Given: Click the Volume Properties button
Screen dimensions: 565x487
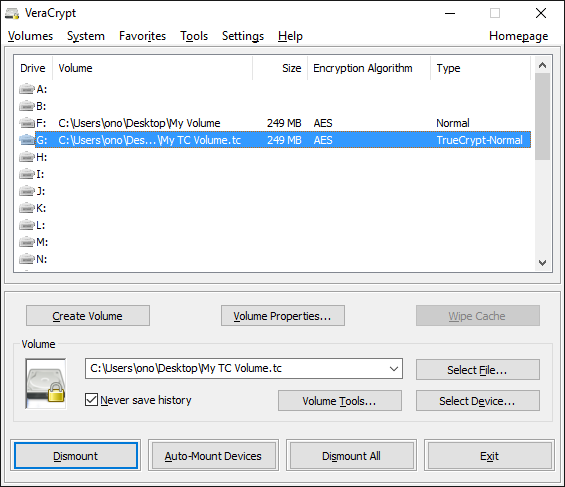Looking at the screenshot, I should tap(282, 316).
